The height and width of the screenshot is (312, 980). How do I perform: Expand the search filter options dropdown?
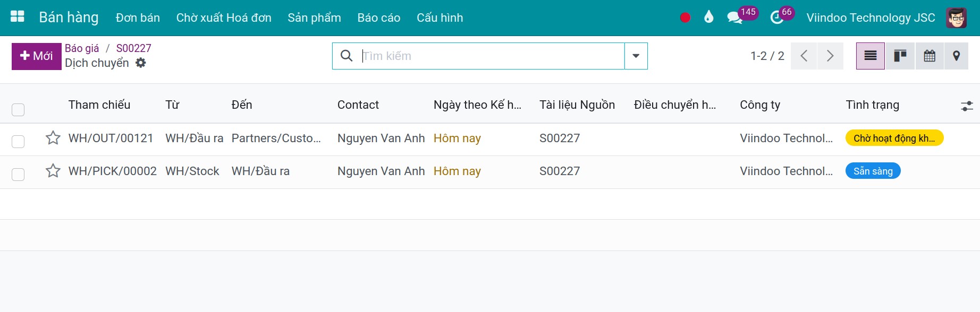(636, 56)
